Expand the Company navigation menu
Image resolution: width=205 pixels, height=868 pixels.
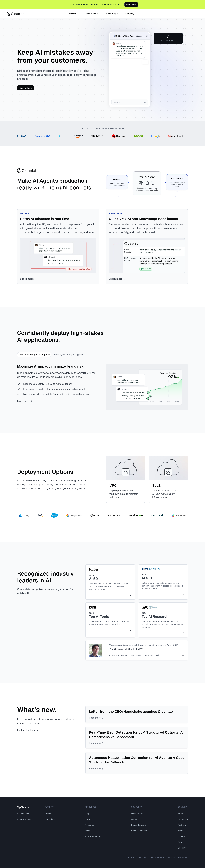coord(131,14)
